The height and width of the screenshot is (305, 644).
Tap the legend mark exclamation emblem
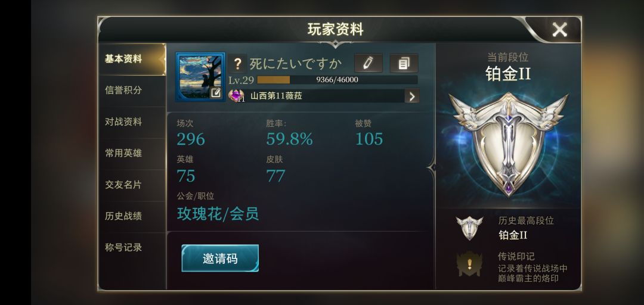coord(470,263)
